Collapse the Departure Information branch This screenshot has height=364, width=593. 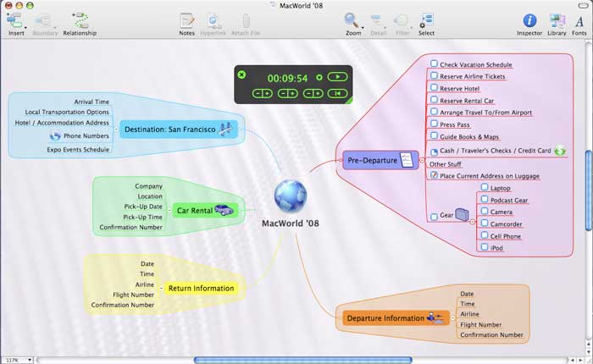452,318
